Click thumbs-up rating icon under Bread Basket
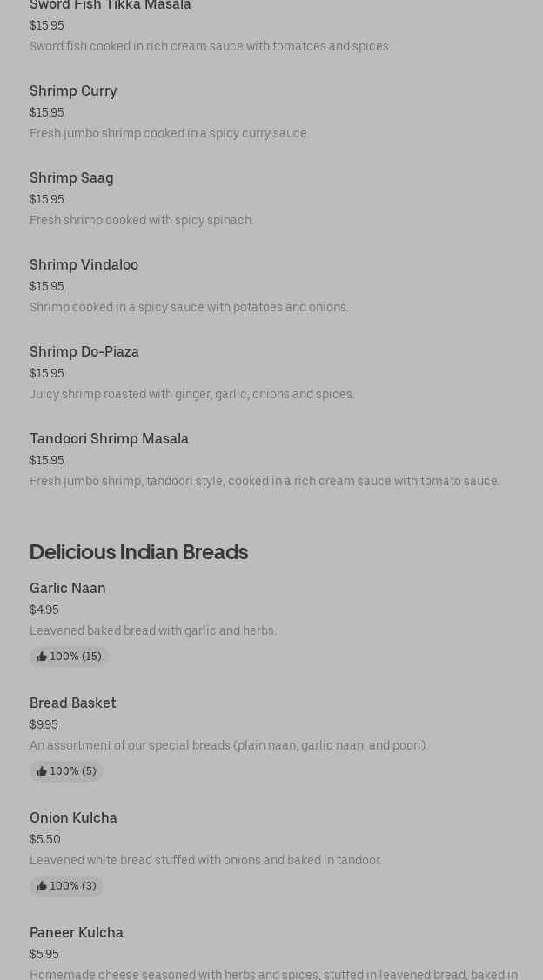The width and height of the screenshot is (543, 980). 42,771
